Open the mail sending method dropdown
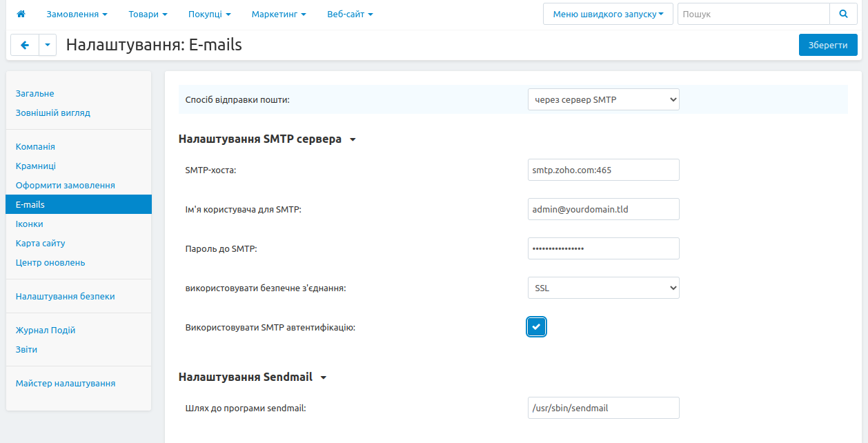 pyautogui.click(x=603, y=99)
